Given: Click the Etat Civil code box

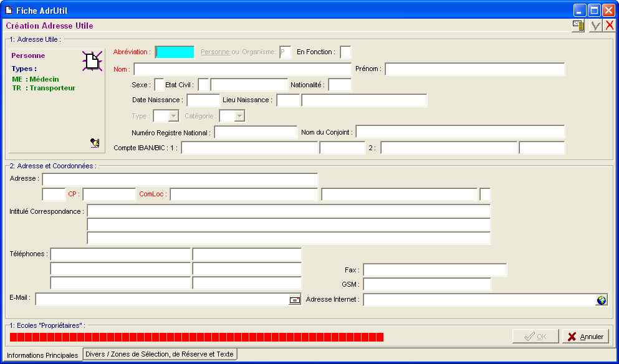Looking at the screenshot, I should pyautogui.click(x=203, y=85).
